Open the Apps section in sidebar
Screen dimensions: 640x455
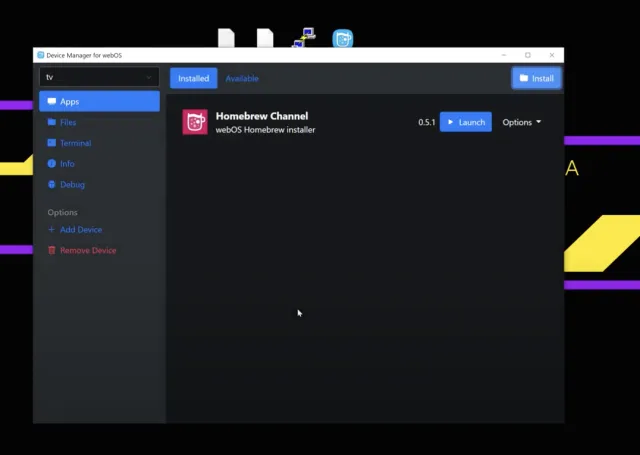coord(99,101)
